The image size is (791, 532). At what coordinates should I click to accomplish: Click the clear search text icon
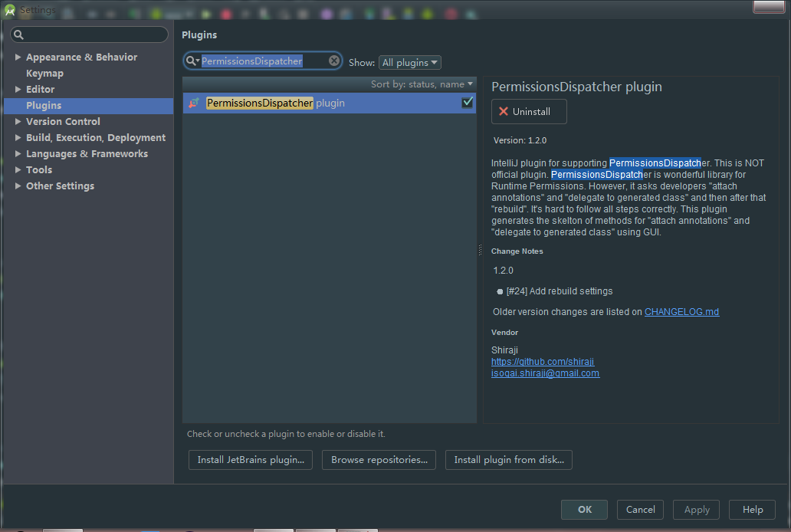[x=334, y=61]
